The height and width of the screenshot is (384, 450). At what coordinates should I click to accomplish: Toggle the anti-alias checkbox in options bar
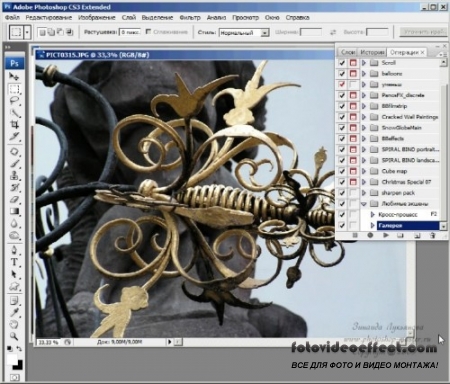click(x=148, y=31)
